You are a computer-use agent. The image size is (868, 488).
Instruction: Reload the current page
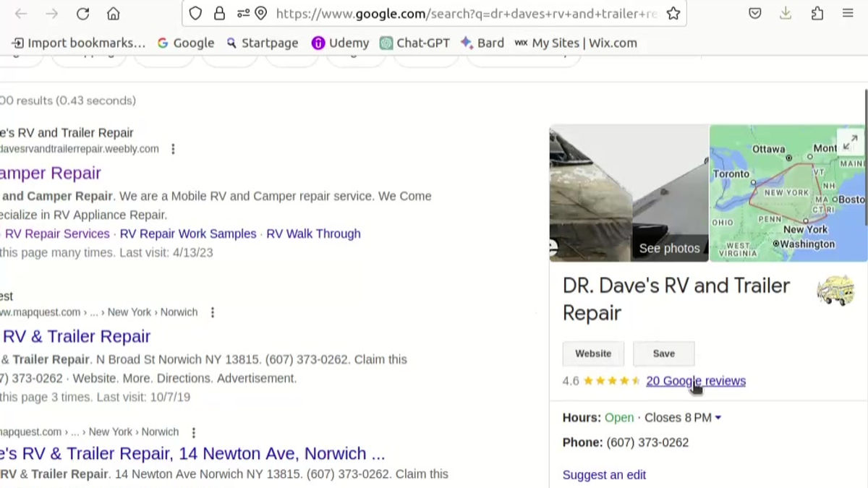coord(82,14)
